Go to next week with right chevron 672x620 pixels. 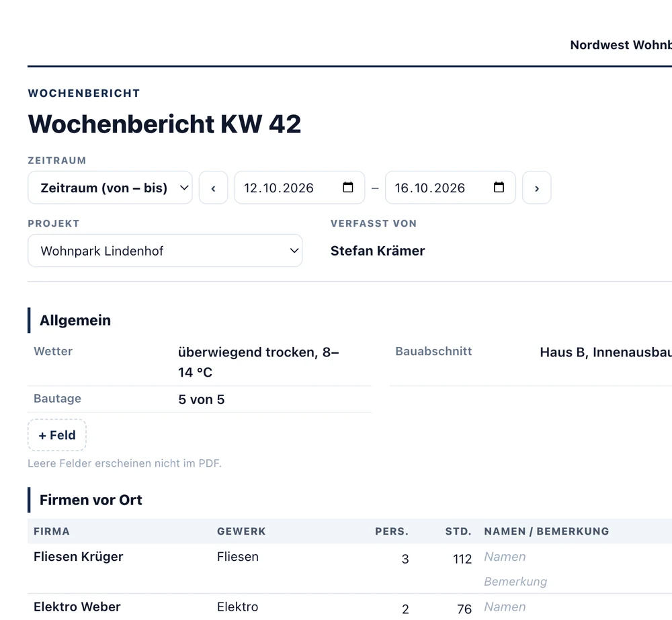tap(536, 188)
